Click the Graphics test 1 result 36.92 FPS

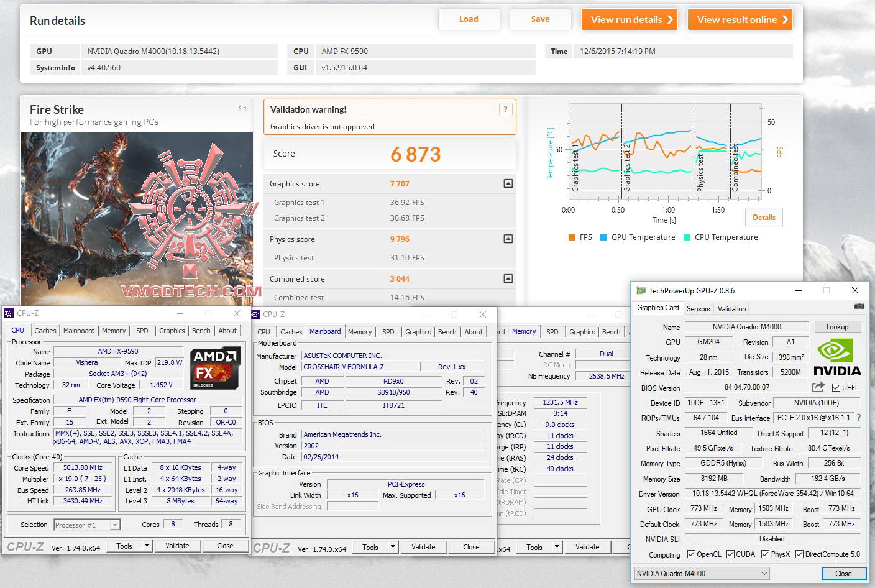[x=407, y=203]
